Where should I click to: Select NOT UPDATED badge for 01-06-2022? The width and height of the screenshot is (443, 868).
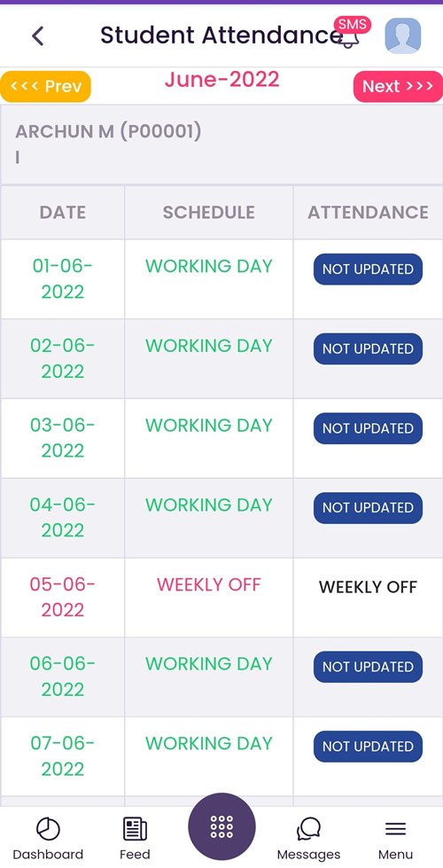[x=368, y=269]
